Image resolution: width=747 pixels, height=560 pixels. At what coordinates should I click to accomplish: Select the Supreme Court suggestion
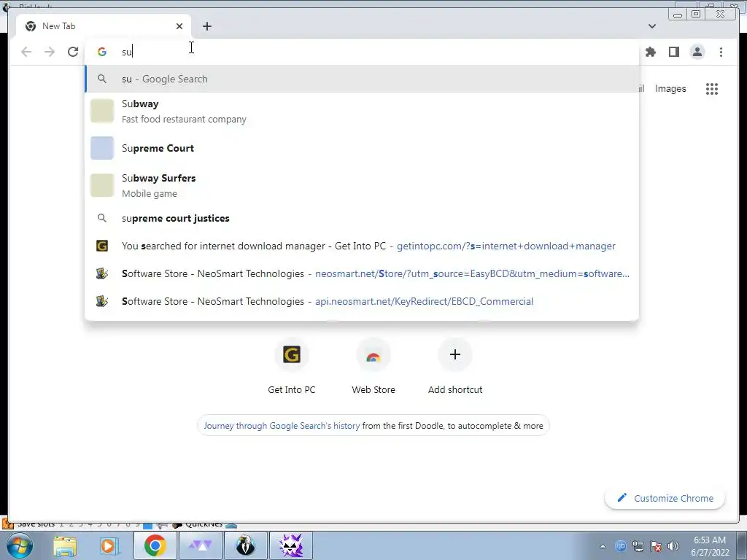[x=362, y=148]
